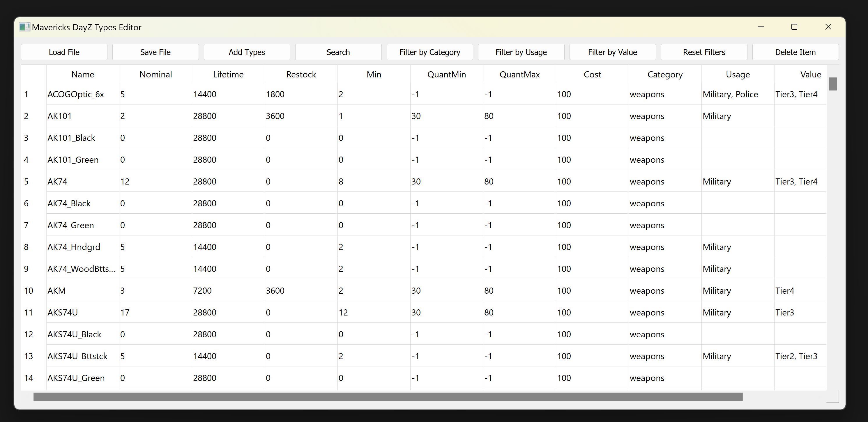Screen dimensions: 868x422
Task: Click the app icon in title bar
Action: click(x=24, y=27)
